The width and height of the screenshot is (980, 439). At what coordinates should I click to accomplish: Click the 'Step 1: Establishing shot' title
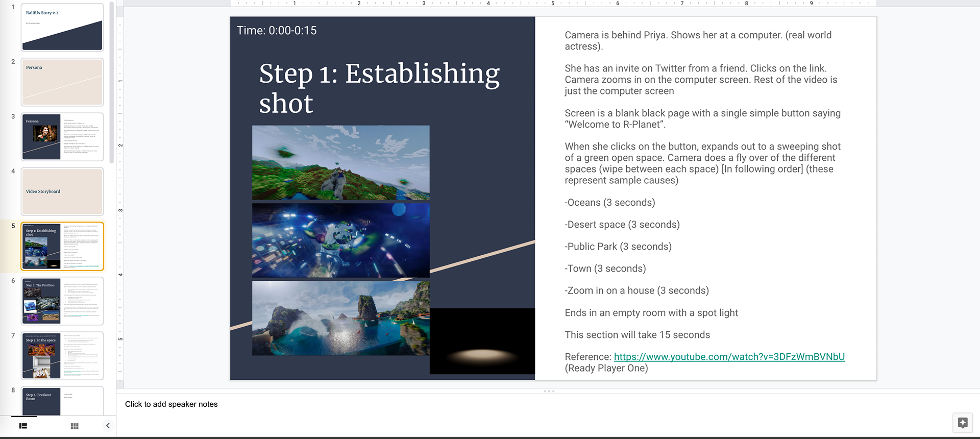pos(379,88)
